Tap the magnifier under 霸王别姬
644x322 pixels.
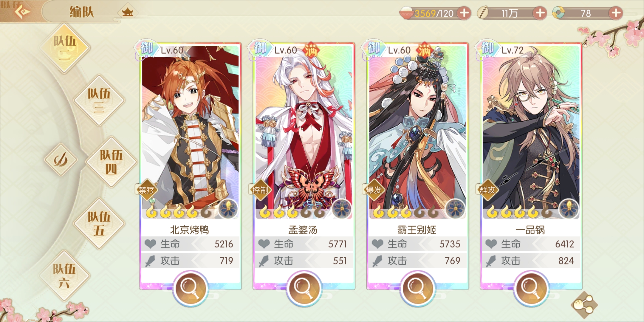pos(417,288)
